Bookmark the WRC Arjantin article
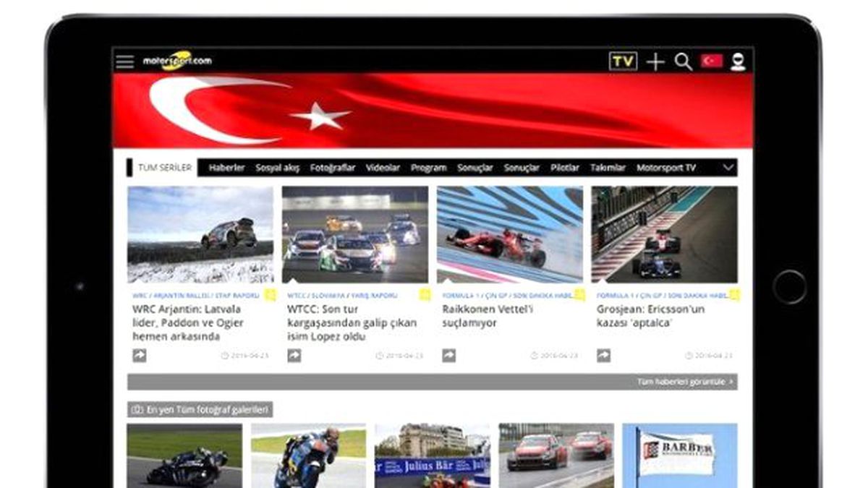Image resolution: width=868 pixels, height=488 pixels. click(x=270, y=295)
